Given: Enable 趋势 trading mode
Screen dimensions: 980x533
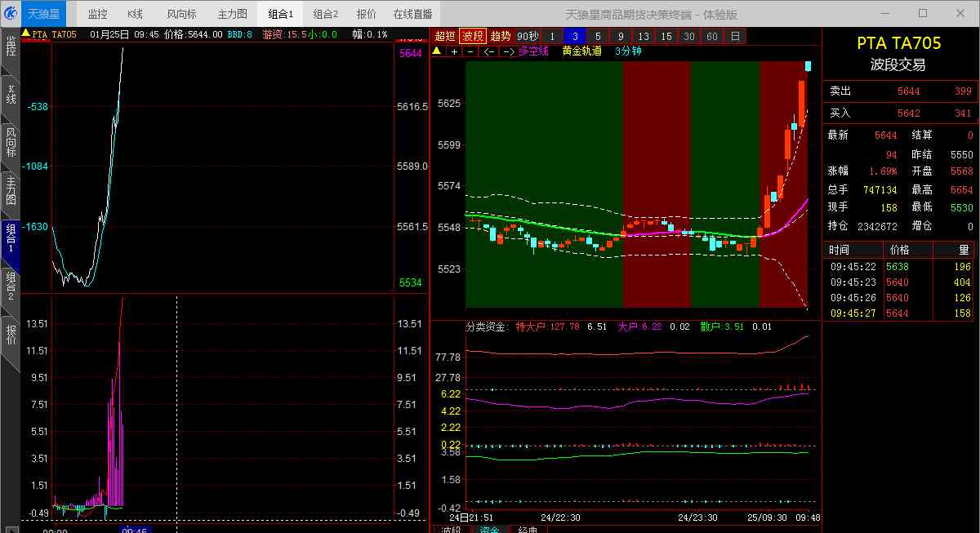Looking at the screenshot, I should coord(501,36).
